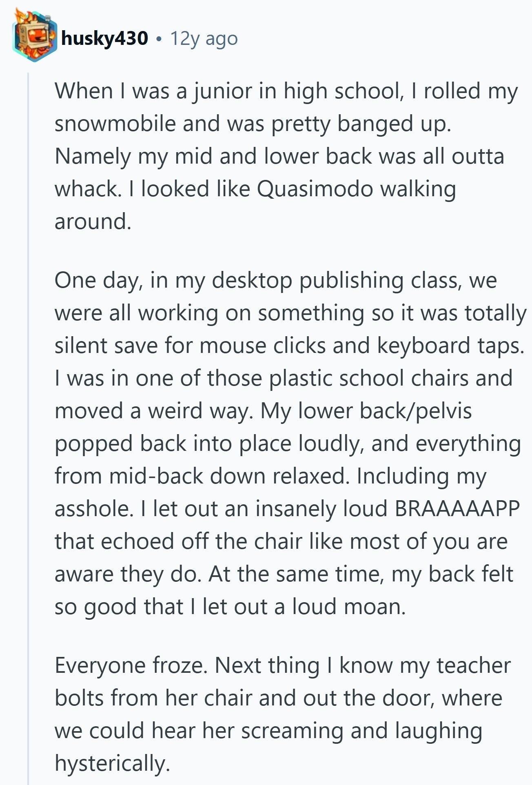This screenshot has height=785, width=532.
Task: Click the dot separator after the username
Action: [159, 39]
